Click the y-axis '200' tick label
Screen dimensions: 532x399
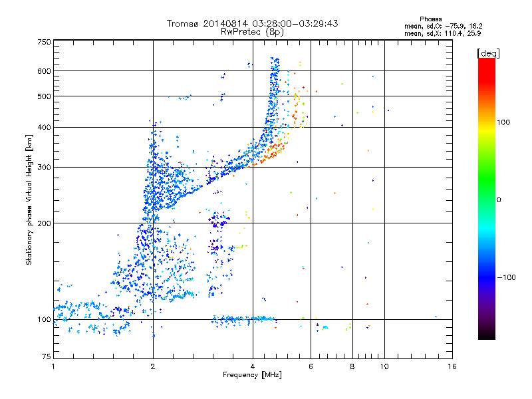[44, 223]
